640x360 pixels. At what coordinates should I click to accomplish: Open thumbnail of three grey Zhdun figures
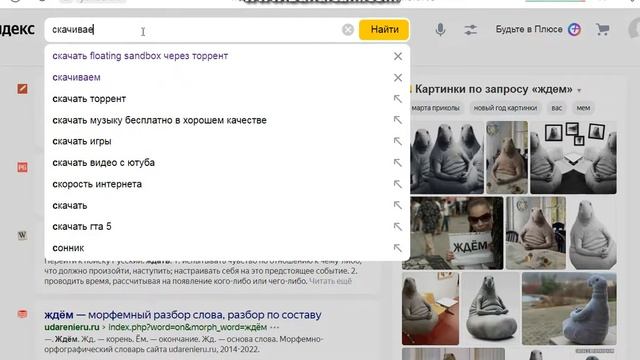[447, 157]
